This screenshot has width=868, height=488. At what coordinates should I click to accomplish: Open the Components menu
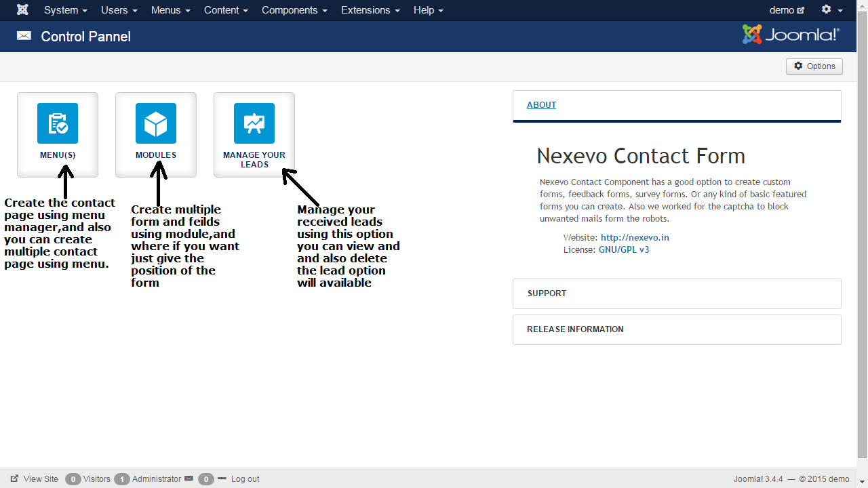coord(294,10)
